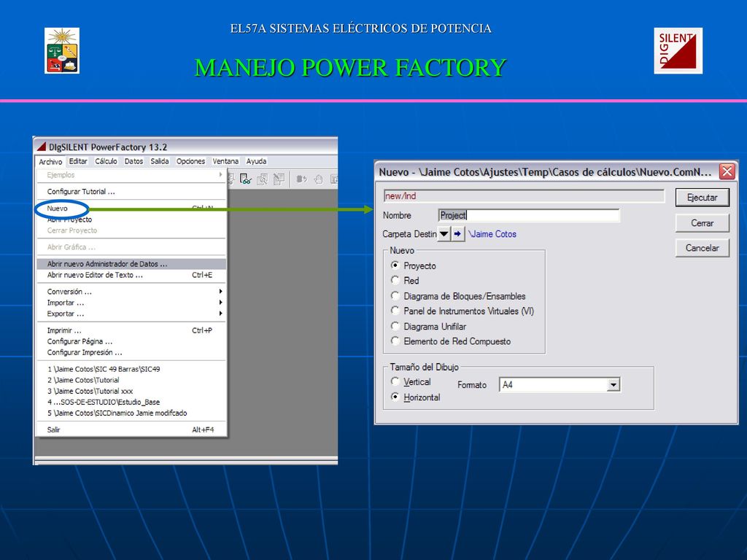The width and height of the screenshot is (747, 560).
Task: Choose Abrir nuevo Administrador de Datos
Action: pos(131,264)
